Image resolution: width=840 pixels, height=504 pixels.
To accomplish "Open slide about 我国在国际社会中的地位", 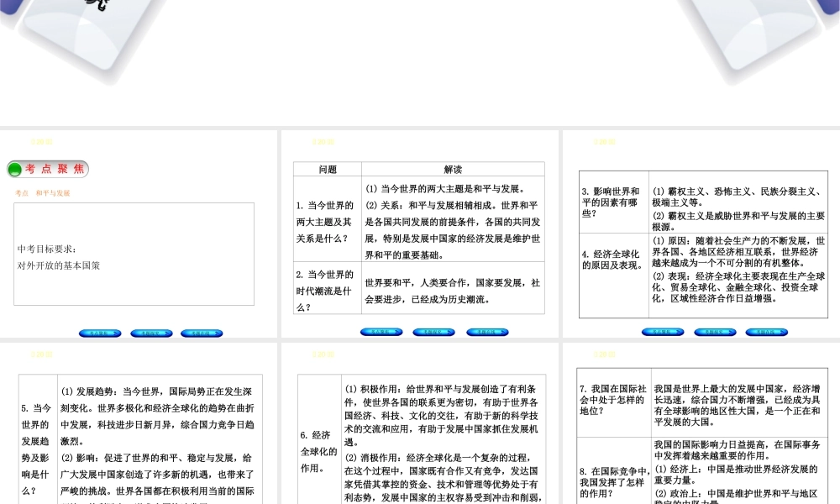I will point(701,423).
